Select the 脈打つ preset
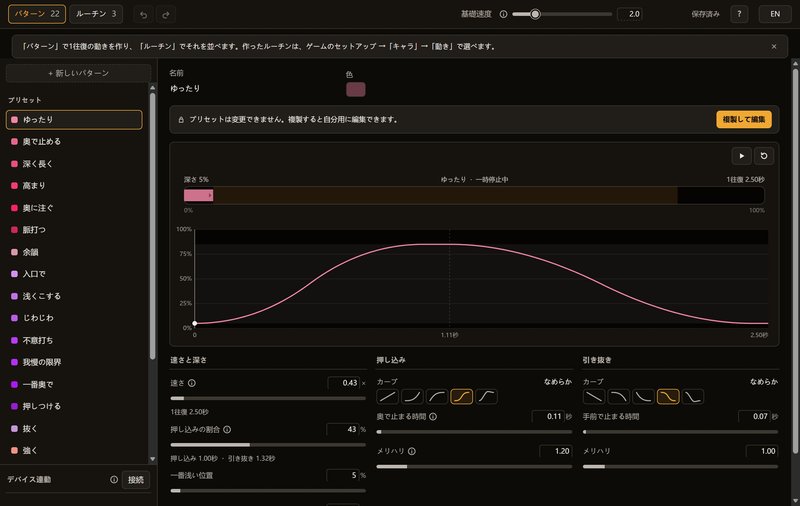The width and height of the screenshot is (800, 506). pyautogui.click(x=74, y=230)
